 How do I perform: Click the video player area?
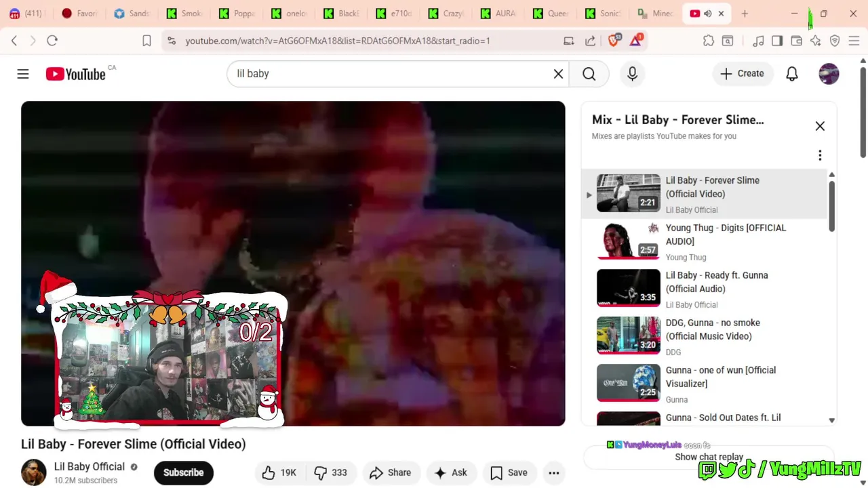coord(293,264)
